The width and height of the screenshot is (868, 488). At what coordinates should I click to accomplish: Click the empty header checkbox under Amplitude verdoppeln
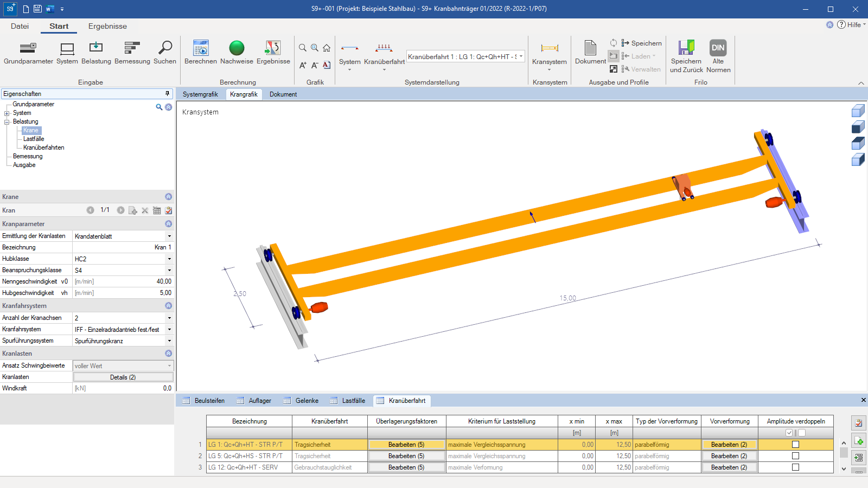tap(802, 433)
